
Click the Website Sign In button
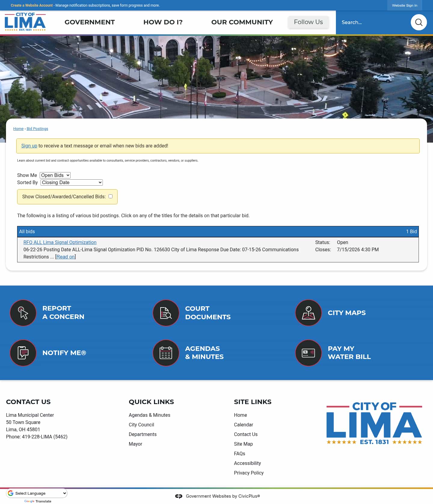[405, 5]
